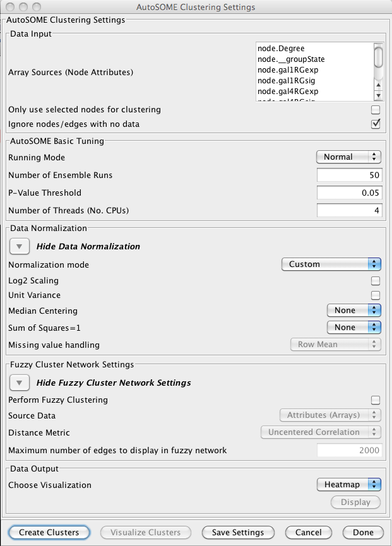Open the Normalization mode dropdown
The height and width of the screenshot is (546, 392).
click(331, 264)
